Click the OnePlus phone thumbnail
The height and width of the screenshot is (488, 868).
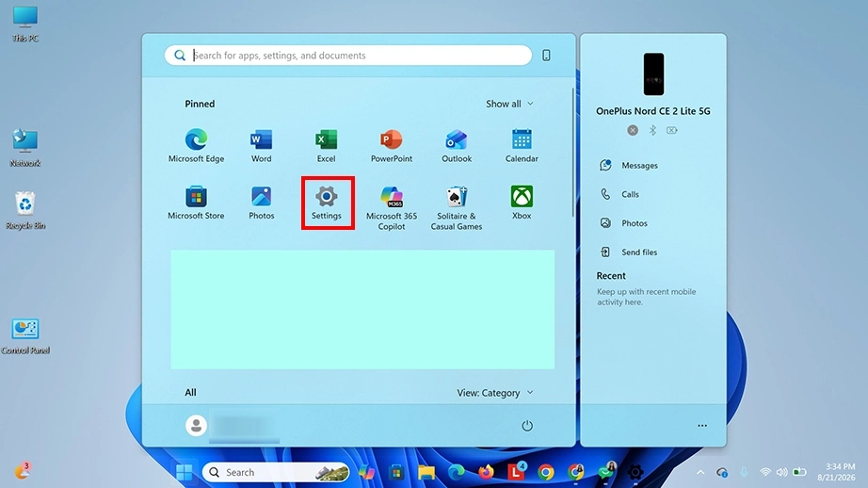pyautogui.click(x=653, y=74)
